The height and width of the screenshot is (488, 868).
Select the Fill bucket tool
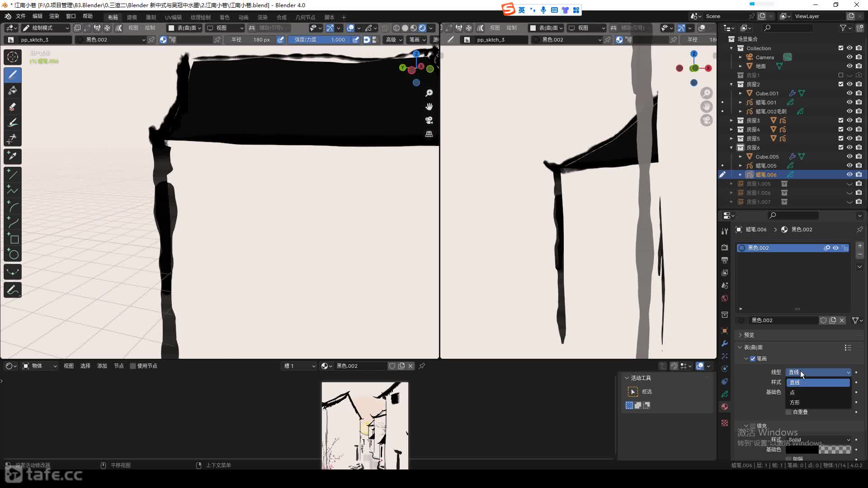click(13, 91)
